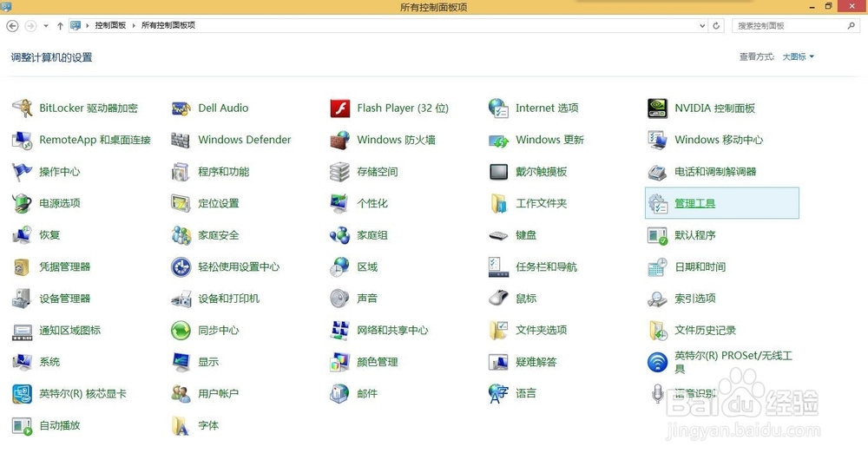This screenshot has width=868, height=460.
Task: Click the 颜色管理 link
Action: click(378, 362)
